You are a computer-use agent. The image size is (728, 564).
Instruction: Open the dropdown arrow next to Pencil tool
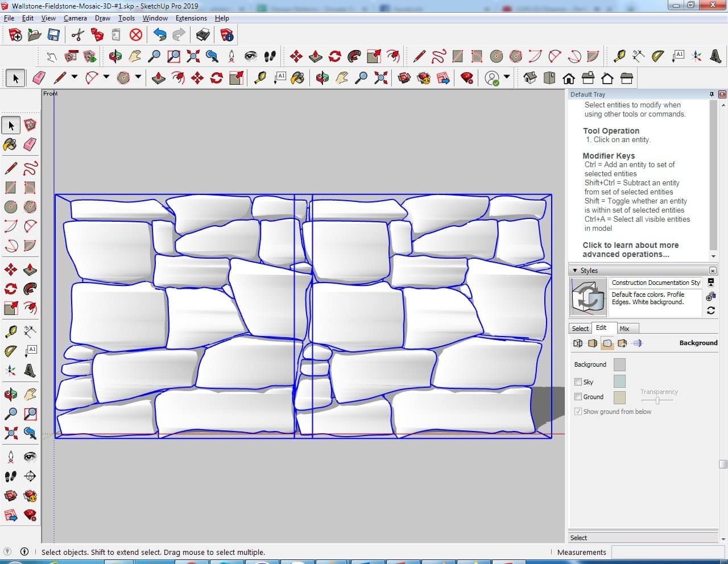[x=74, y=77]
